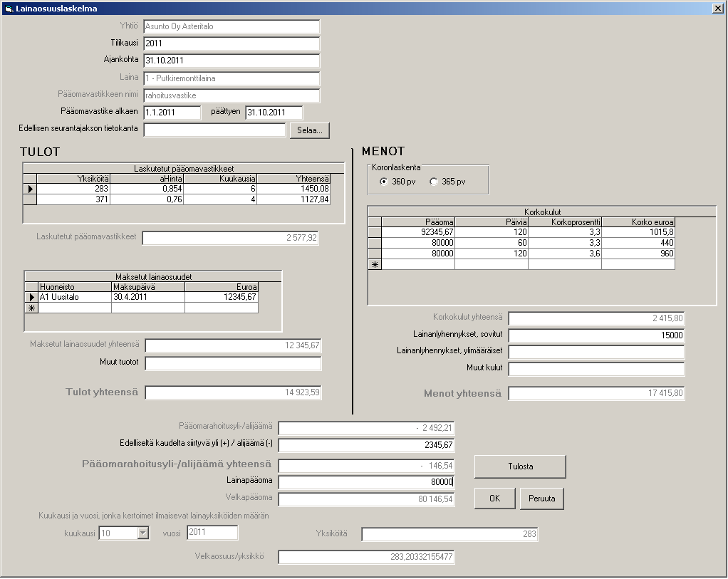Click the Huoneisto column header

click(x=75, y=287)
